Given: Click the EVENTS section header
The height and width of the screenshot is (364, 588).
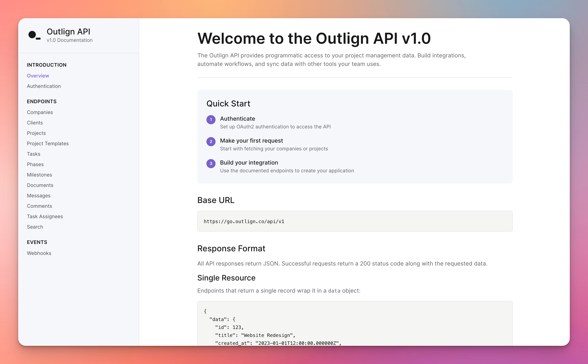Looking at the screenshot, I should [37, 242].
